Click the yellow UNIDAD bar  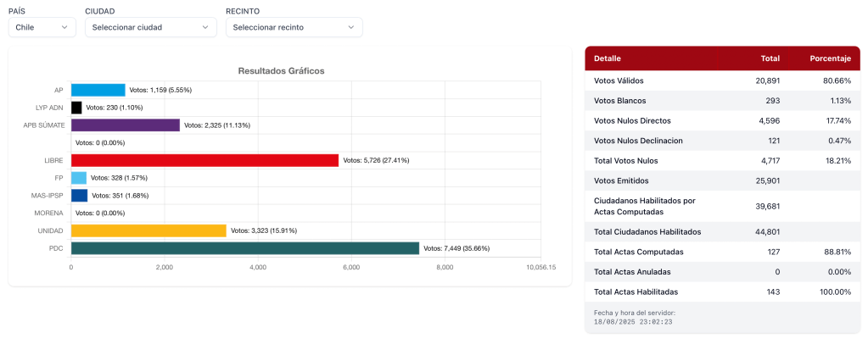(x=148, y=230)
